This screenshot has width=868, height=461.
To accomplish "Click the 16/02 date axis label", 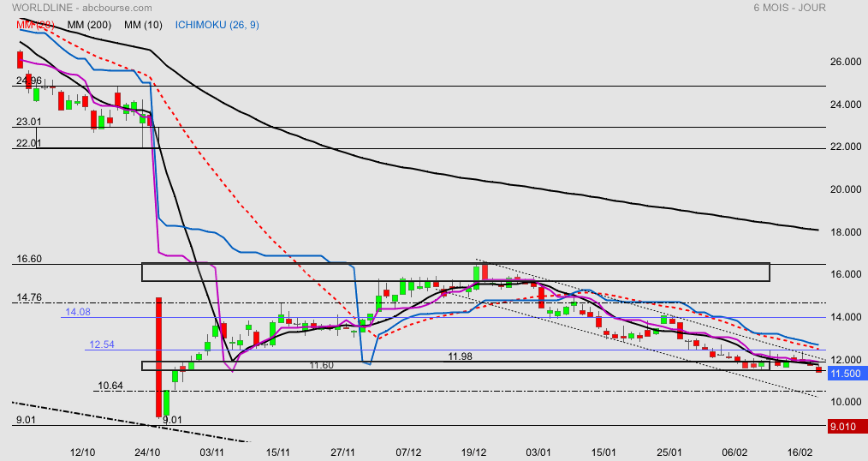I will click(x=799, y=452).
